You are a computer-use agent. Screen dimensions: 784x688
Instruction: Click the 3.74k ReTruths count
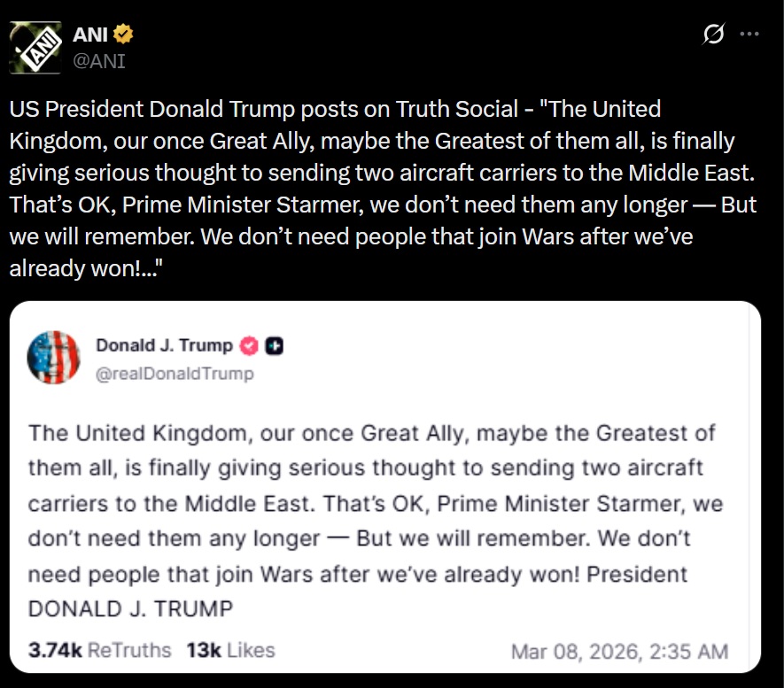tap(55, 651)
